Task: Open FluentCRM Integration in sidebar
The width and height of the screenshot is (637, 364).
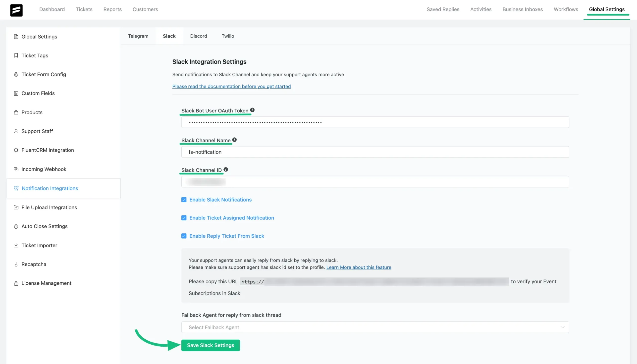Action: click(63, 150)
